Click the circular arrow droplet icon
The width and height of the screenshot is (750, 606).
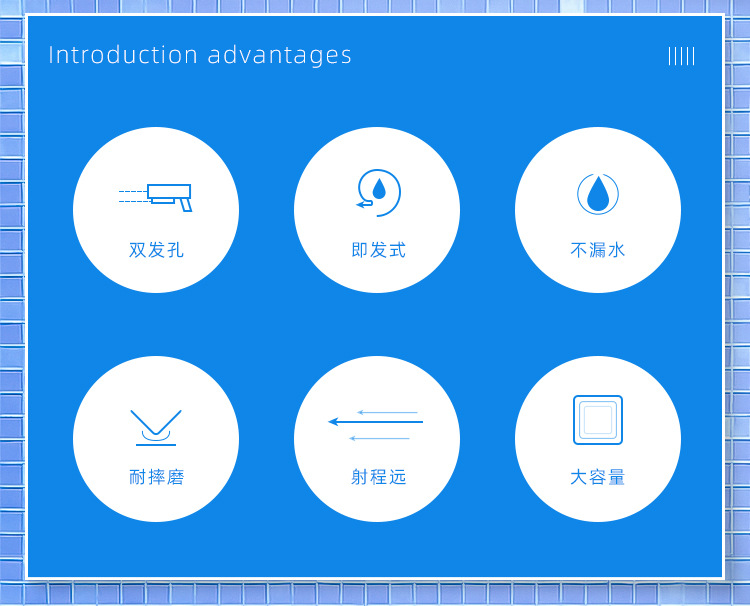pos(378,193)
